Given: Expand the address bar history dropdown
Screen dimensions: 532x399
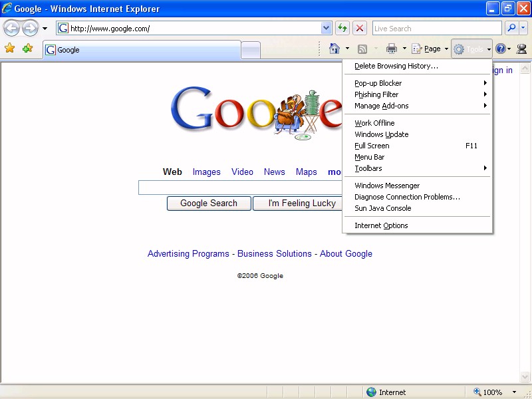Looking at the screenshot, I should [x=326, y=29].
